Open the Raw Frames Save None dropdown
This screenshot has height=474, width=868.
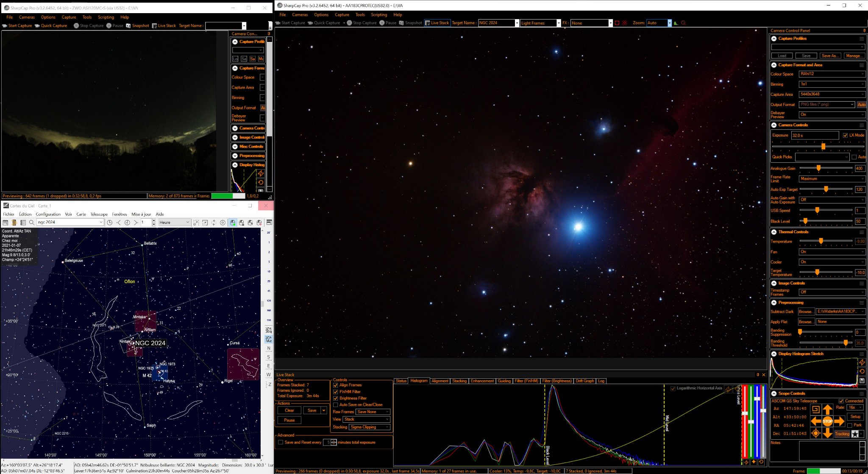click(373, 412)
